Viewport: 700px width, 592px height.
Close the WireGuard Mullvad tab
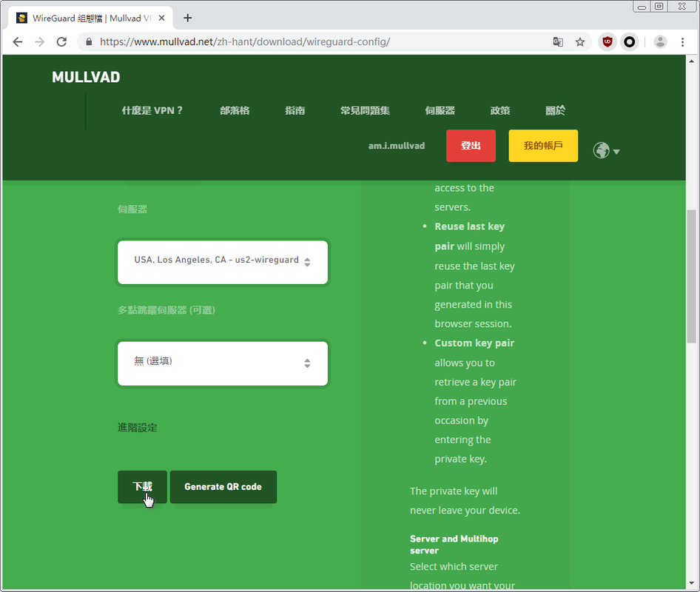(161, 18)
